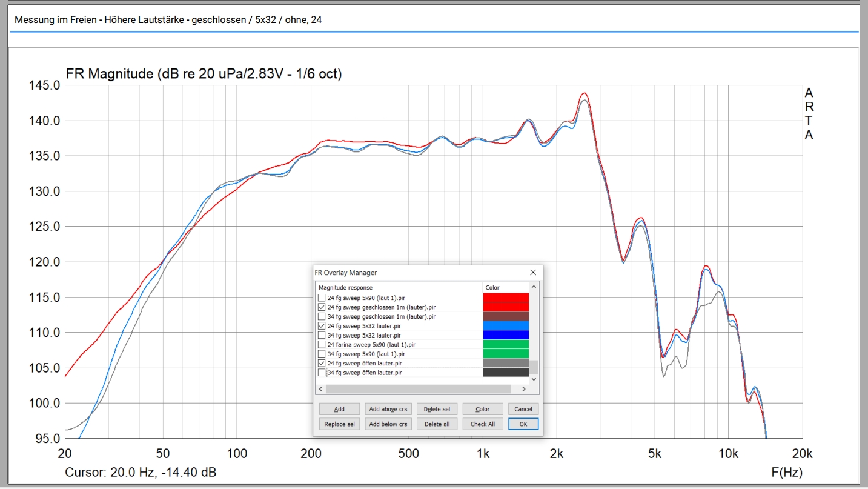Click the 'Delete all' button
Image resolution: width=868 pixels, height=489 pixels.
tap(437, 424)
